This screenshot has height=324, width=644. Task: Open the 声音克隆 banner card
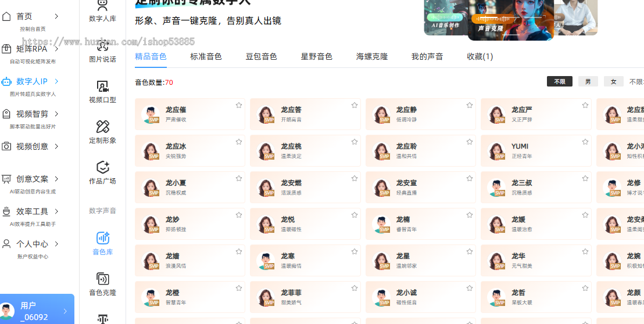coord(511,20)
